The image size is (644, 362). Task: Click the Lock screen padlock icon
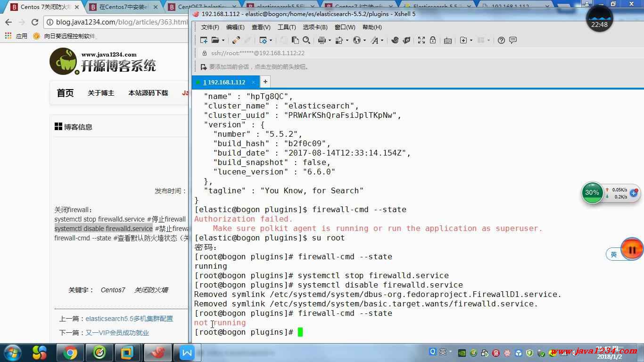click(x=433, y=40)
